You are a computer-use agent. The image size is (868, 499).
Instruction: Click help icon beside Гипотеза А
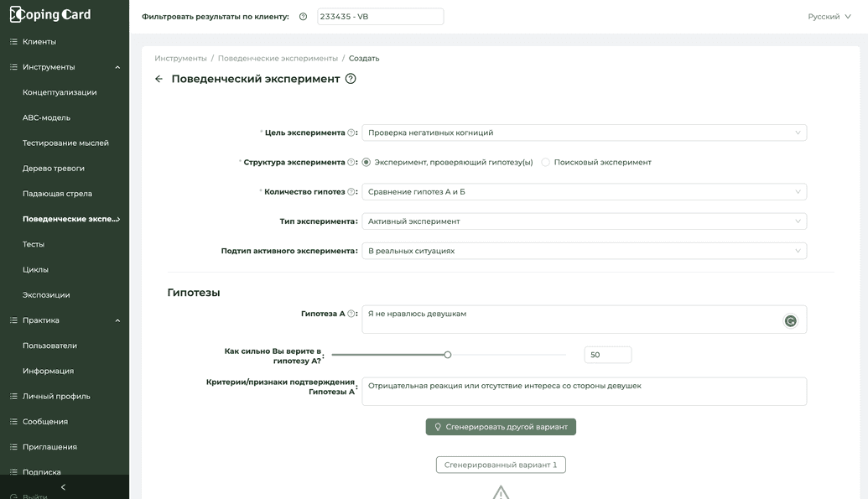pyautogui.click(x=351, y=314)
